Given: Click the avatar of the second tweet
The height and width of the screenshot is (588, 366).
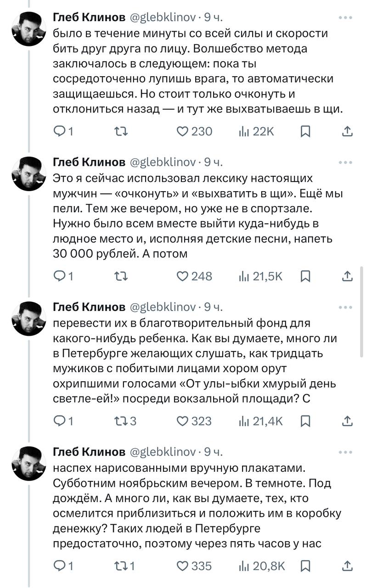Looking at the screenshot, I should [28, 173].
